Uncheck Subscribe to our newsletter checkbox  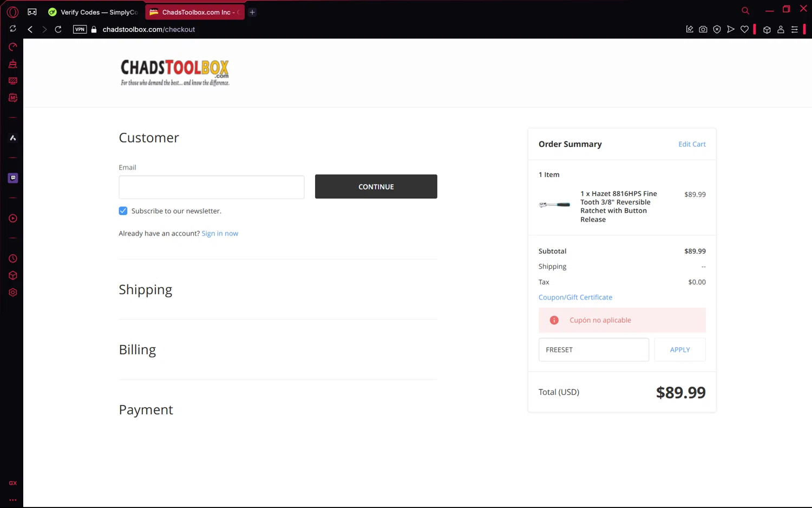click(123, 211)
